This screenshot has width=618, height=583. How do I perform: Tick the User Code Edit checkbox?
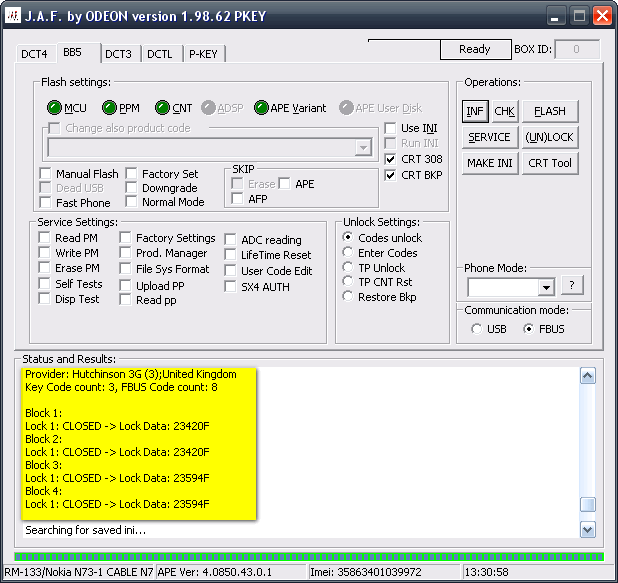(x=231, y=271)
